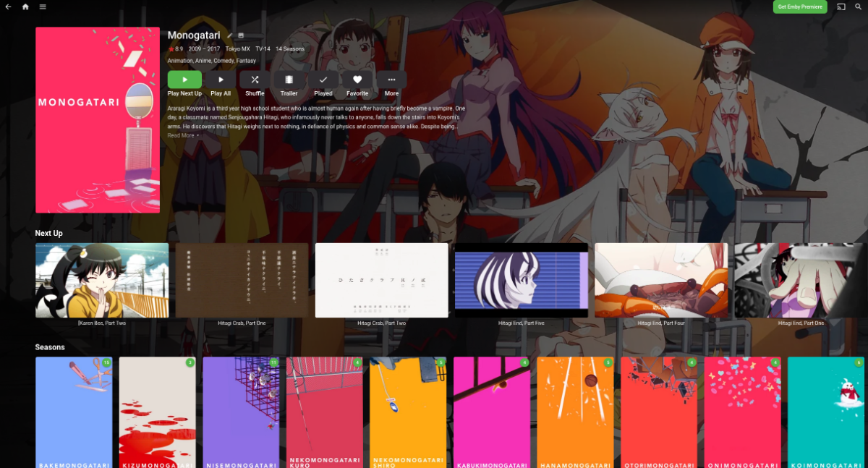Open the search magnifier icon
The image size is (868, 468).
[x=859, y=7]
